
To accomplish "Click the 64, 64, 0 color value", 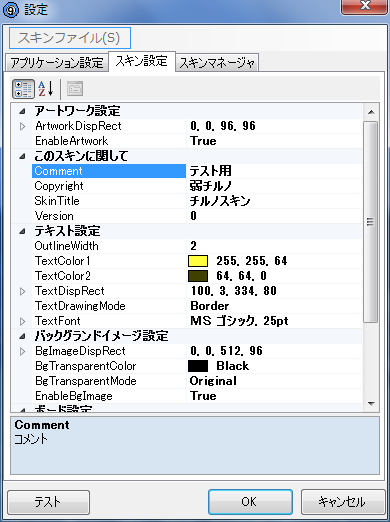I will click(x=242, y=276).
